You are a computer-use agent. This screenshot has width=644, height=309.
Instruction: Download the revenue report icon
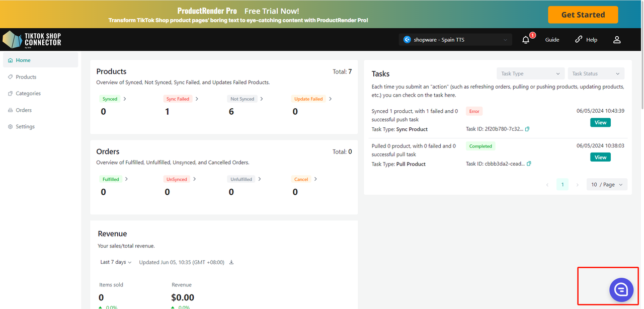point(231,262)
